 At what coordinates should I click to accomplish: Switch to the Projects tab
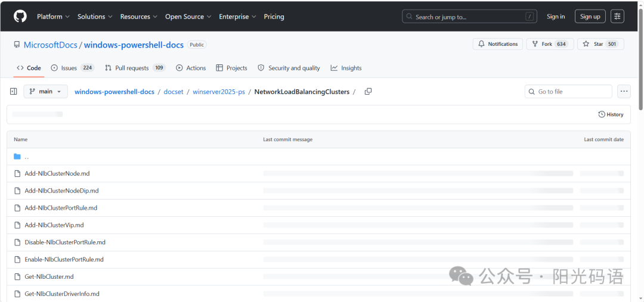point(231,68)
